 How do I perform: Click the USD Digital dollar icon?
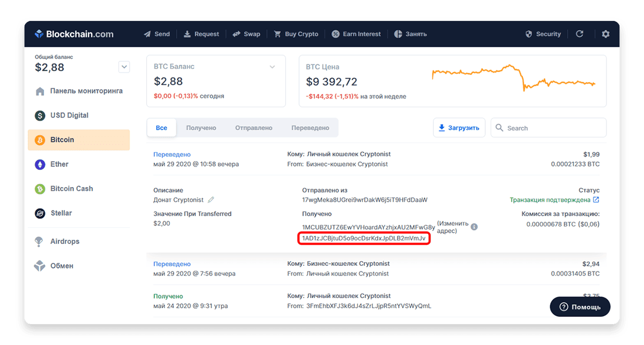[x=40, y=116]
